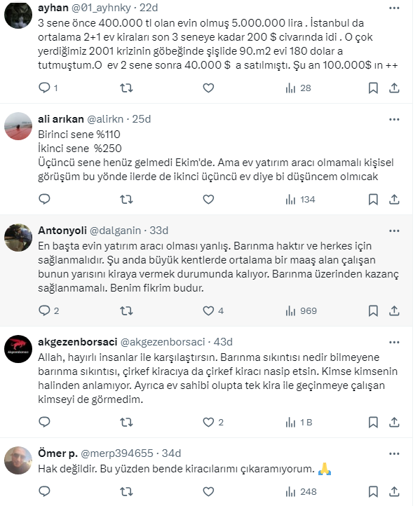Image resolution: width=420 pixels, height=506 pixels.
Task: Toggle like on ali arıkan's tweet
Action: 208,200
